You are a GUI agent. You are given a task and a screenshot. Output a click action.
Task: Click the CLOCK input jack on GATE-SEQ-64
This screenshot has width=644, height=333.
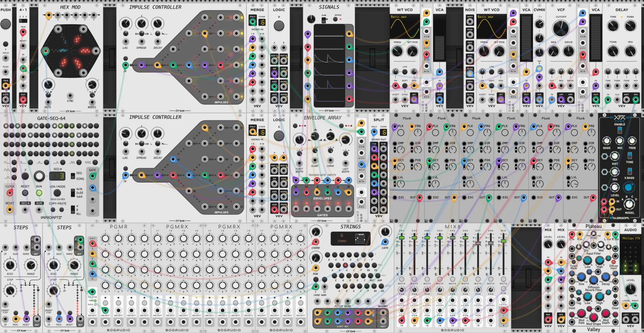(x=9, y=193)
